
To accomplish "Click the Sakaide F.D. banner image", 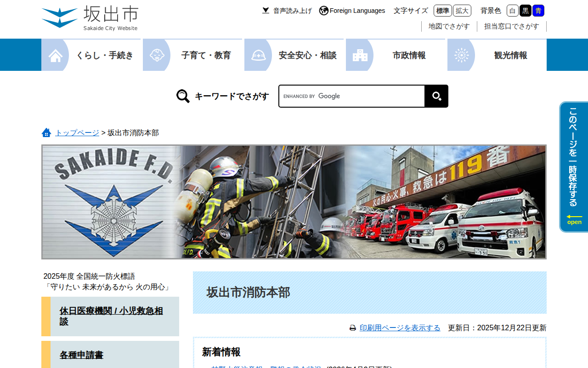I will click(294, 202).
